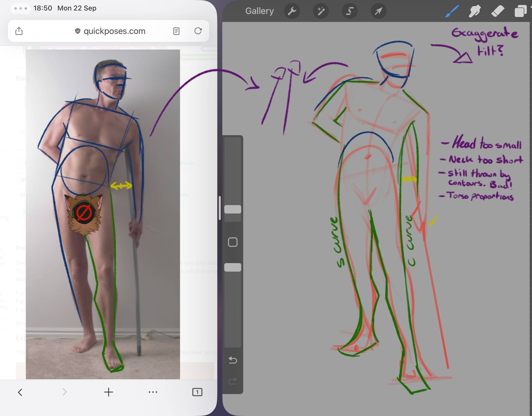Viewport: 532px width, 416px height.
Task: Open the Layers panel
Action: point(520,11)
